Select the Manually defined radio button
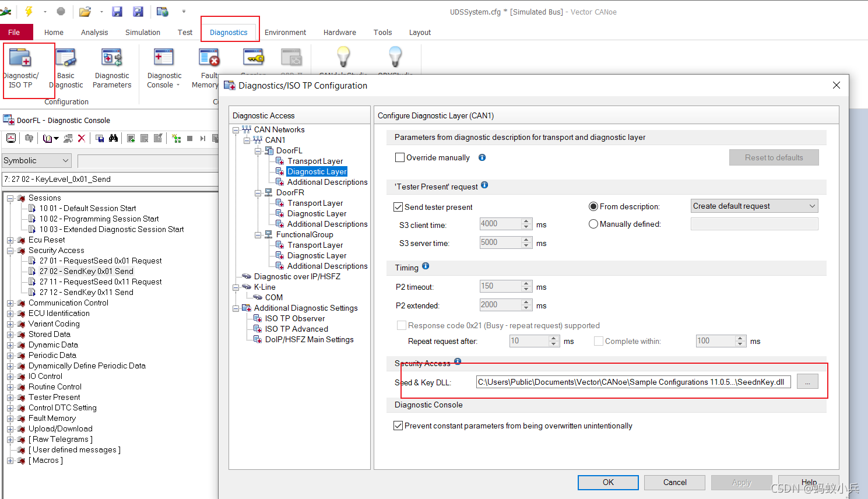This screenshot has width=868, height=499. tap(593, 224)
